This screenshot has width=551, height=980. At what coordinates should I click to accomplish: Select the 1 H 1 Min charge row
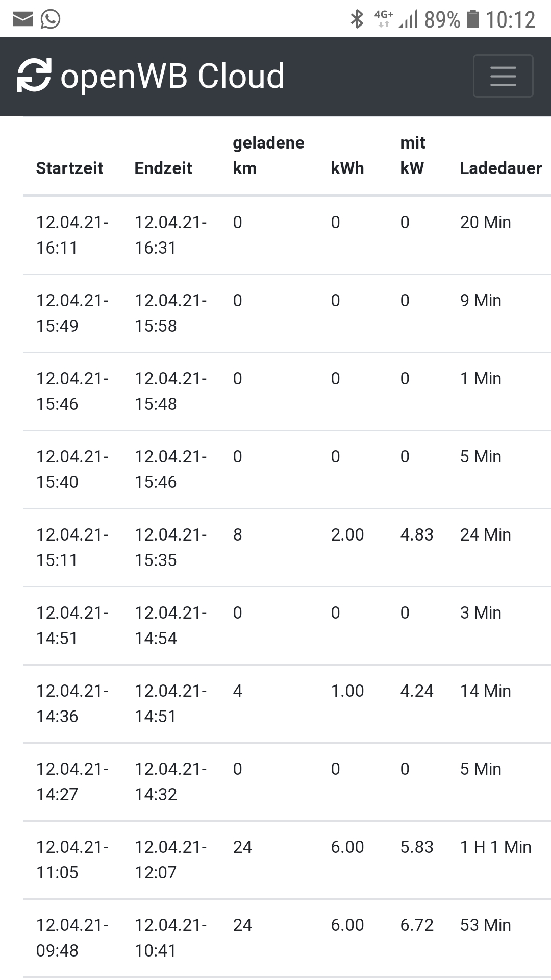pos(287,860)
